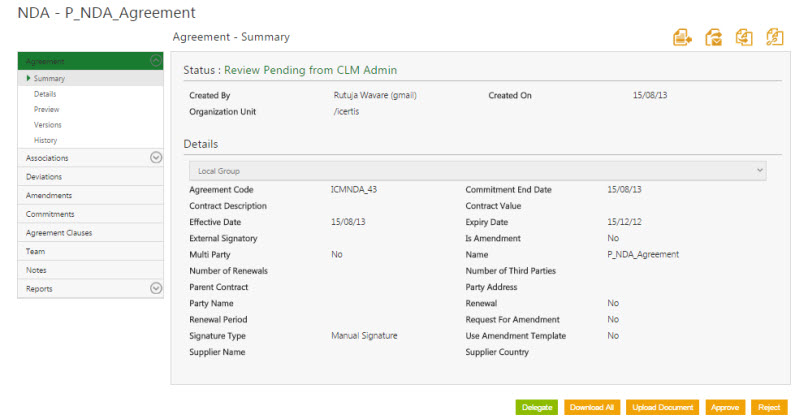Screen dimensions: 800x419
Task: Click the Upload Document button
Action: coord(664,407)
